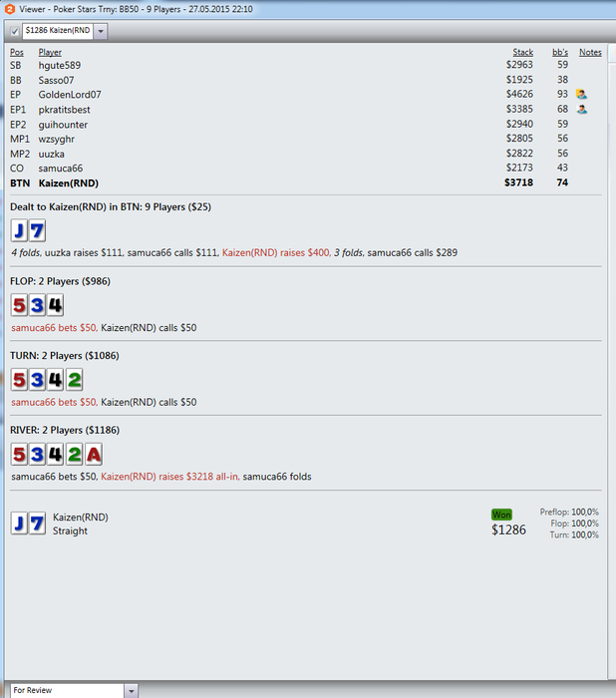The image size is (616, 698).
Task: Toggle the checkbox next to $1286 Kaizen(RND)
Action: click(x=15, y=31)
